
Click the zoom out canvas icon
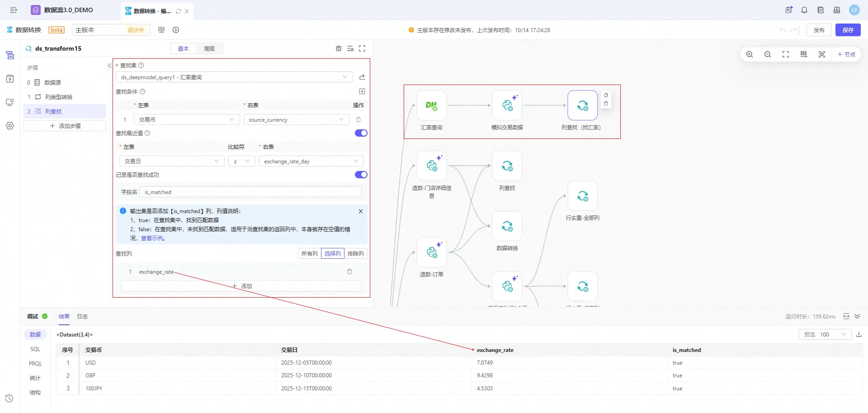(768, 54)
